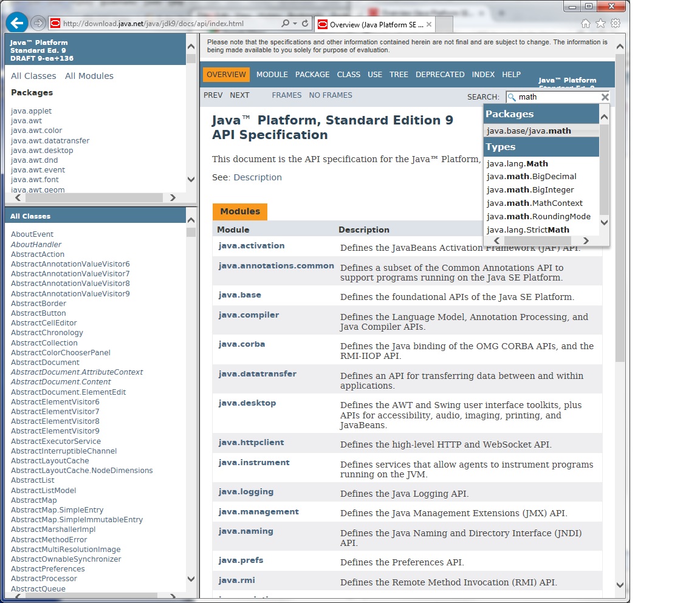Click the browser Back arrow button
700x603 pixels.
point(17,24)
